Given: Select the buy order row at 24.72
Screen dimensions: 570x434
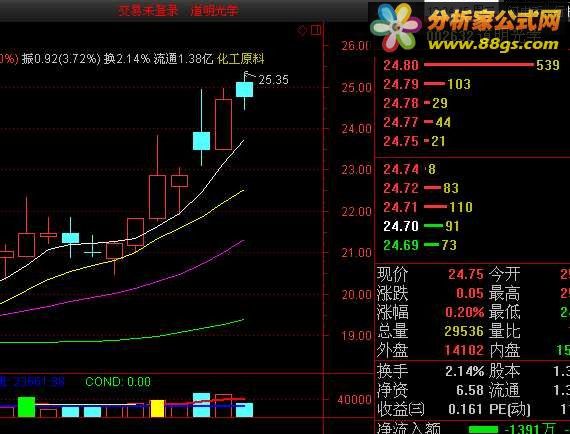Looking at the screenshot, I should pos(421,188).
